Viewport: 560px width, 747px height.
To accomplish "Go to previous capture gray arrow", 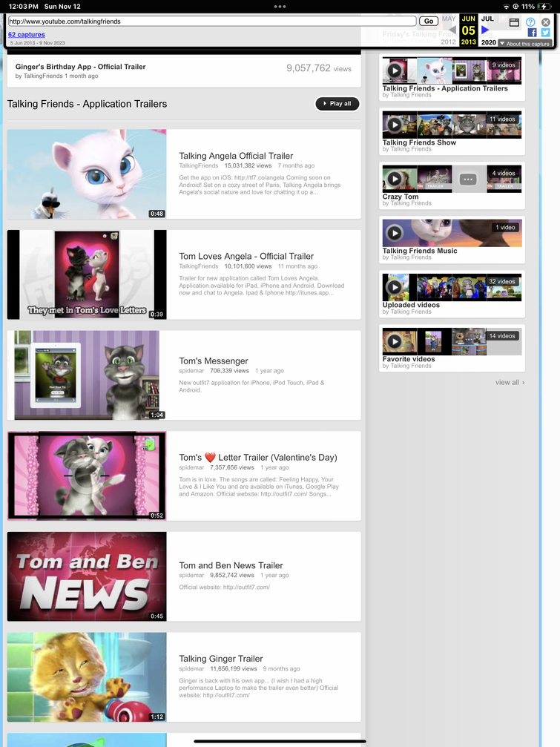I will 452,30.
